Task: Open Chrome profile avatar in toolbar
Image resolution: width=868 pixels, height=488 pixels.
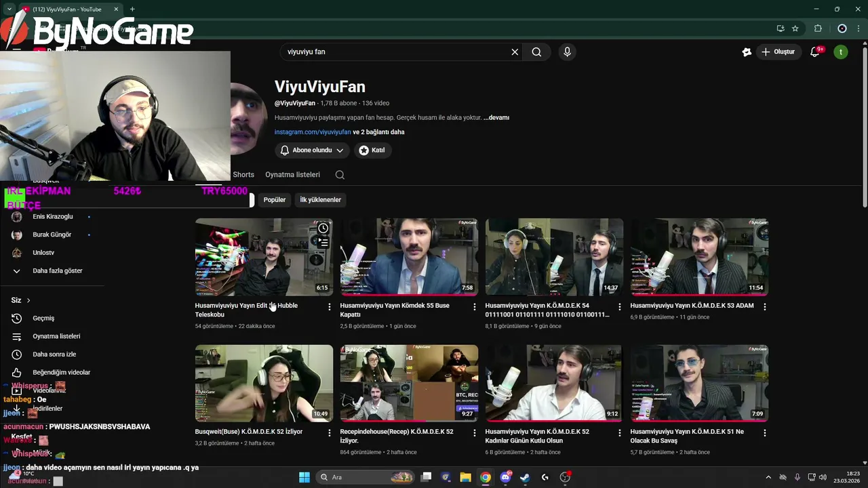Action: pos(842,28)
